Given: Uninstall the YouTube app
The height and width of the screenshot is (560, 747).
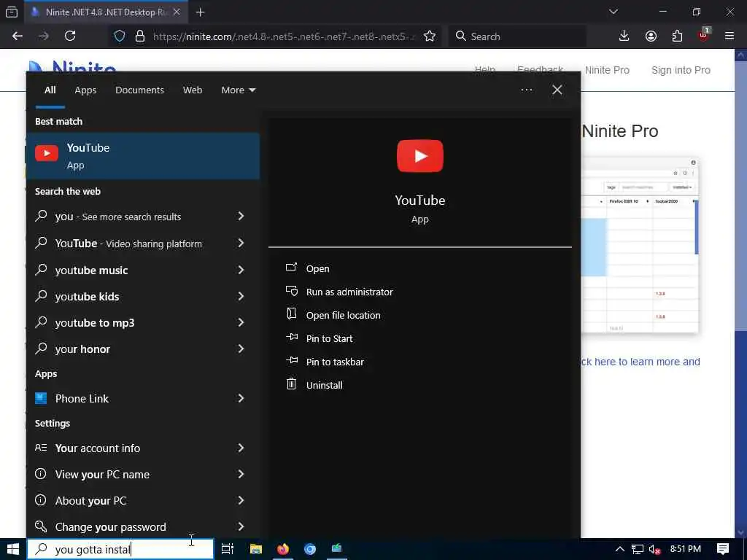Looking at the screenshot, I should [324, 385].
